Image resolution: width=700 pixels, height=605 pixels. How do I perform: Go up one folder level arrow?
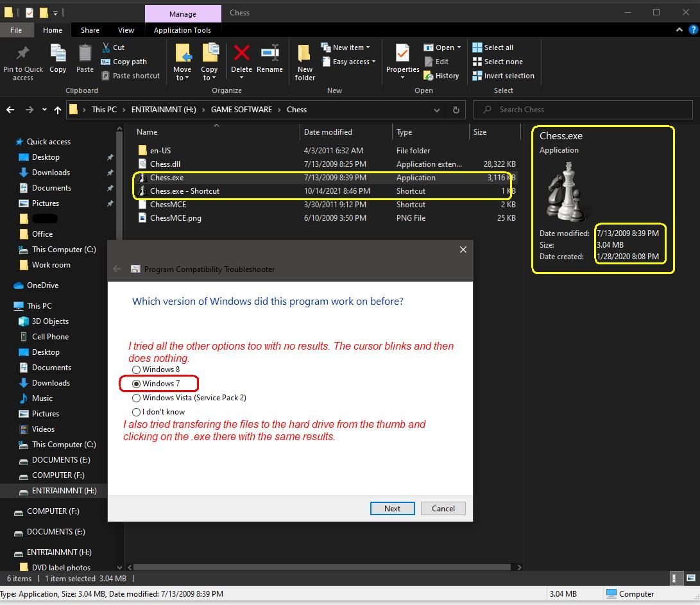point(58,110)
